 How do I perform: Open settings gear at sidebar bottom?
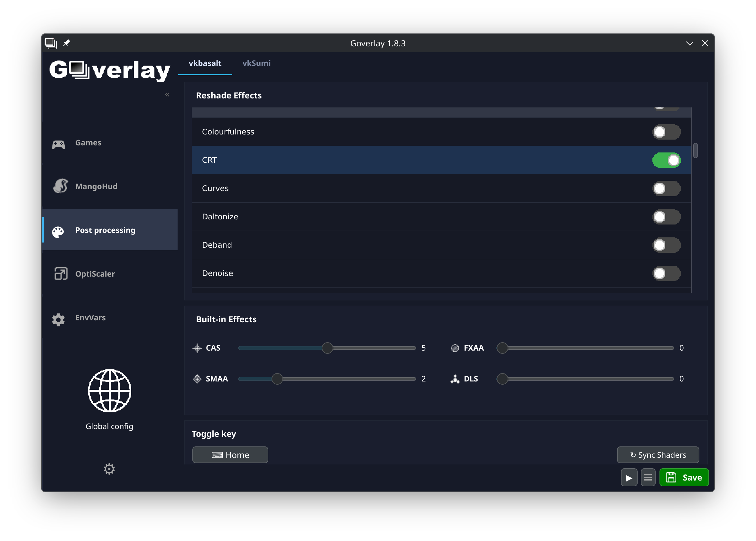click(x=109, y=469)
